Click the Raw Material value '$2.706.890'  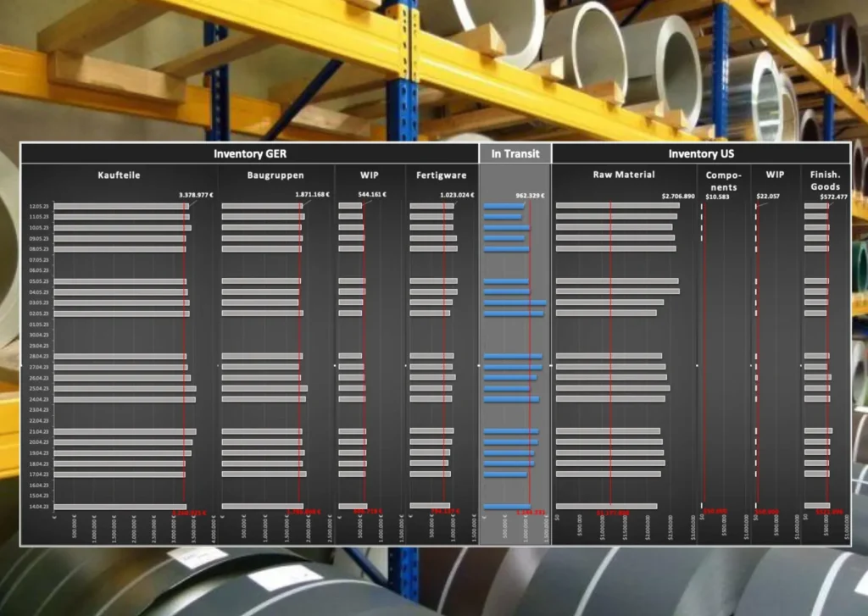point(678,196)
